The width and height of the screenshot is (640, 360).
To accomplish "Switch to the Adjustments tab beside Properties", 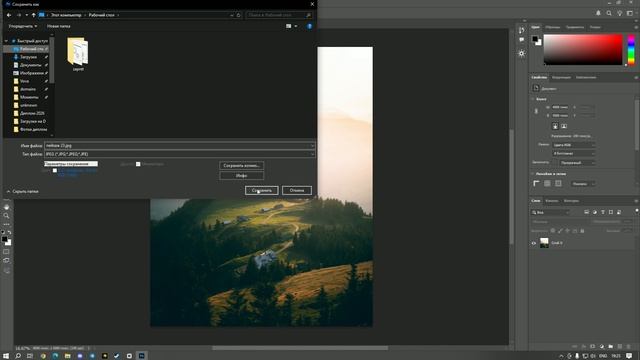I will (561, 78).
